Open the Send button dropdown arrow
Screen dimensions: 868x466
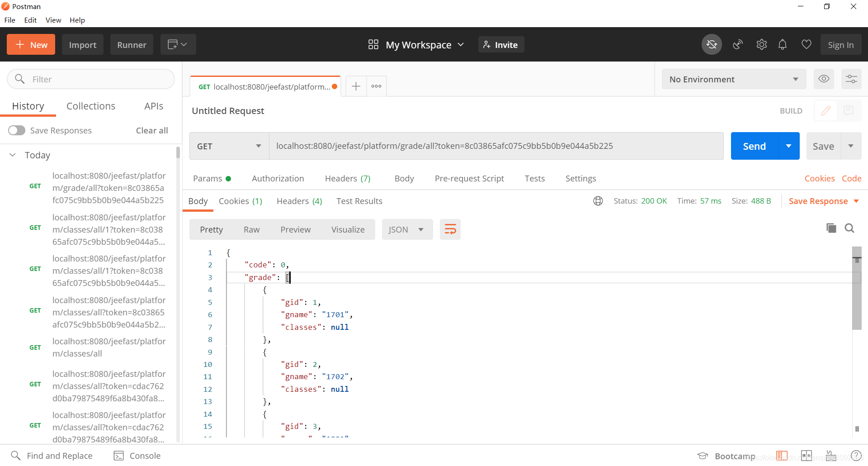click(789, 146)
